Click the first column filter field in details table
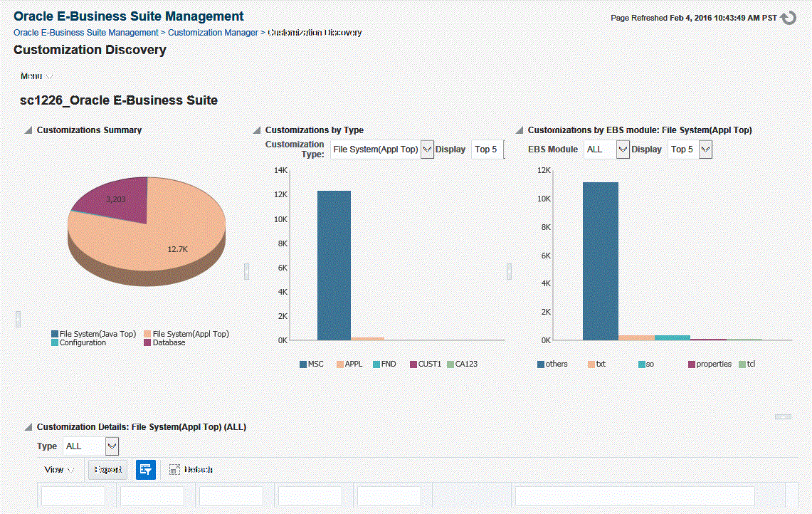Screen dimensions: 812x514 coord(73,496)
